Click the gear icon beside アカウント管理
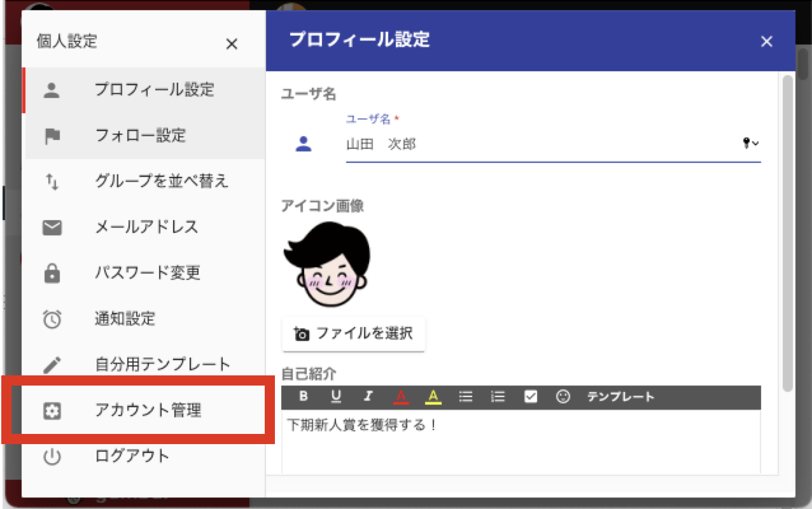 [x=52, y=411]
